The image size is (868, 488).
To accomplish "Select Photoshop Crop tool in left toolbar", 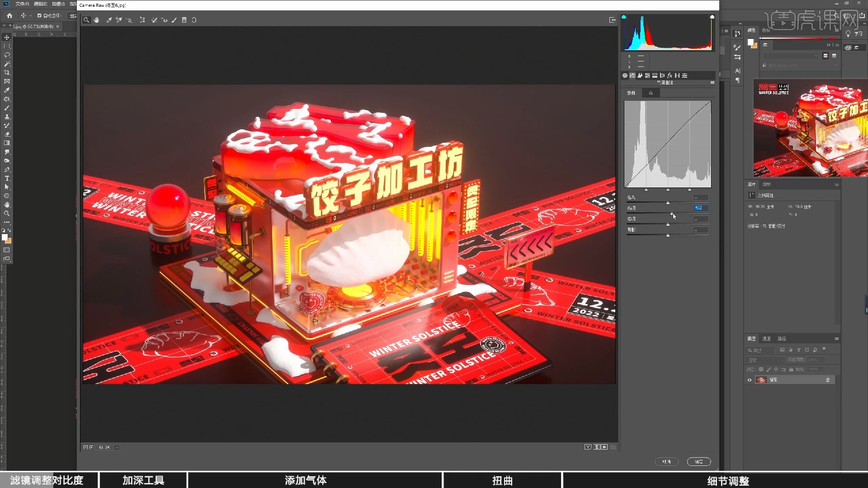I will (7, 72).
